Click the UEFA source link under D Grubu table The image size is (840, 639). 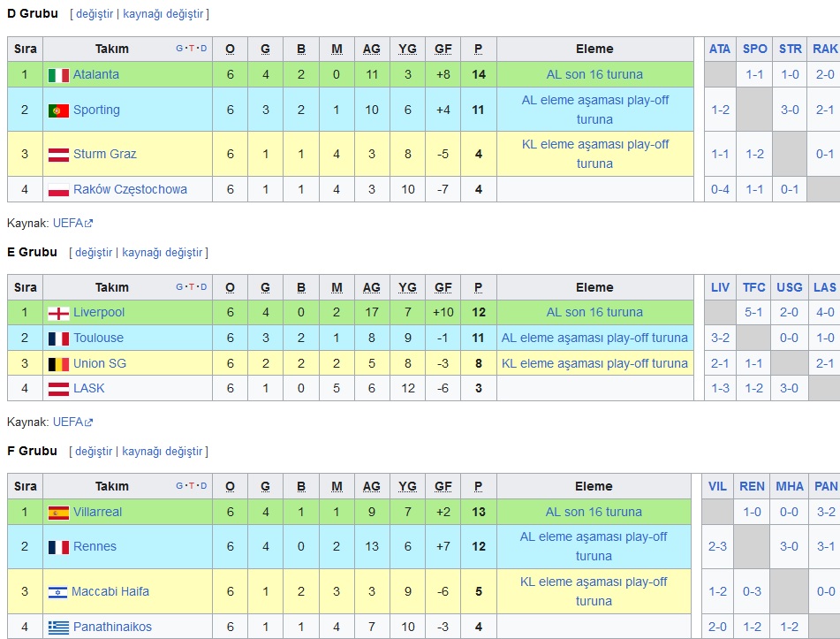click(68, 224)
